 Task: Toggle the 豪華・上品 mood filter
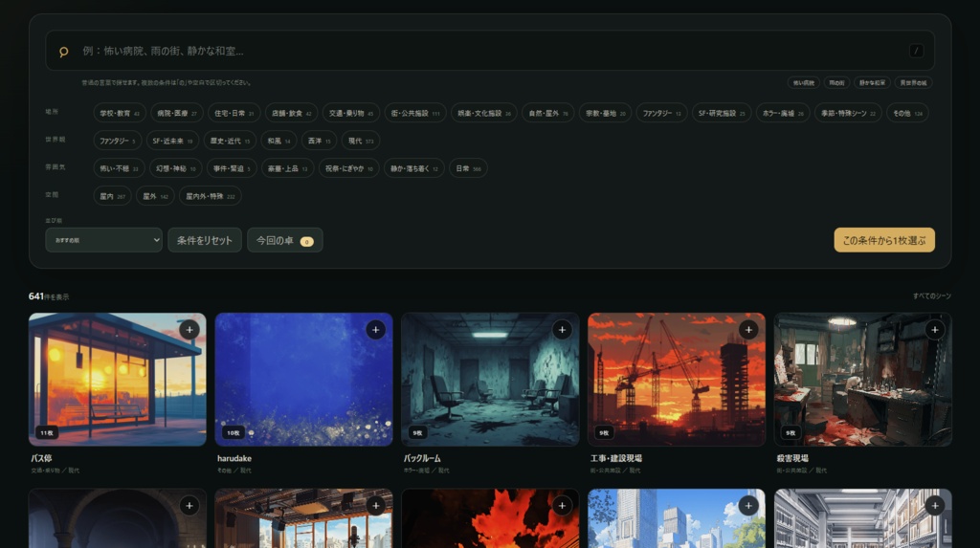click(x=287, y=168)
